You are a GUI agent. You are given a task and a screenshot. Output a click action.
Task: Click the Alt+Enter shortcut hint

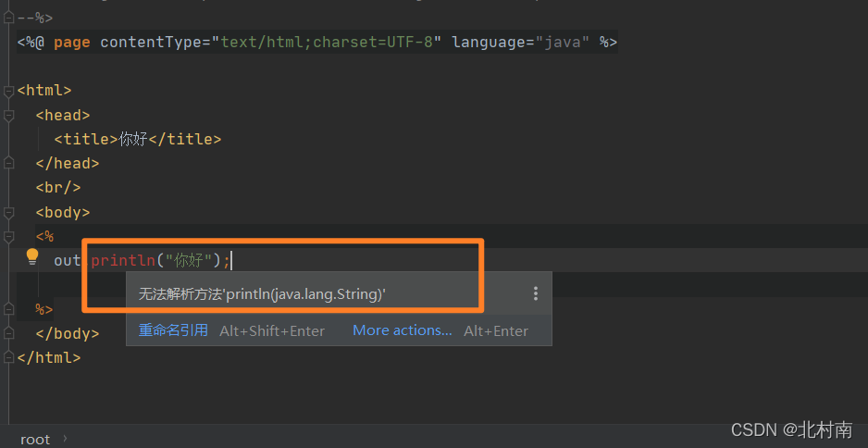pos(495,331)
